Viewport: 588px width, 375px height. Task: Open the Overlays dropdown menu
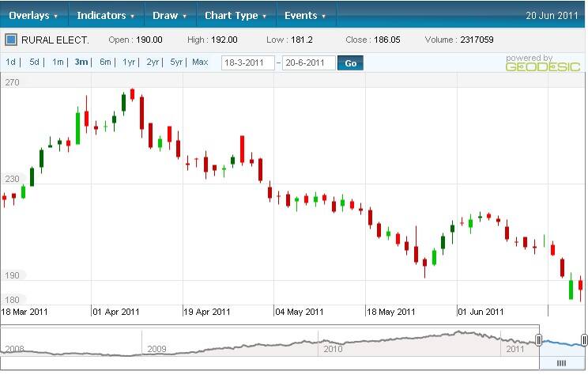33,16
